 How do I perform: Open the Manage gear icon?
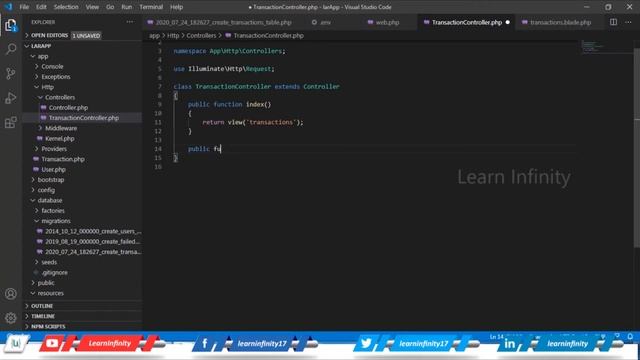(x=11, y=318)
